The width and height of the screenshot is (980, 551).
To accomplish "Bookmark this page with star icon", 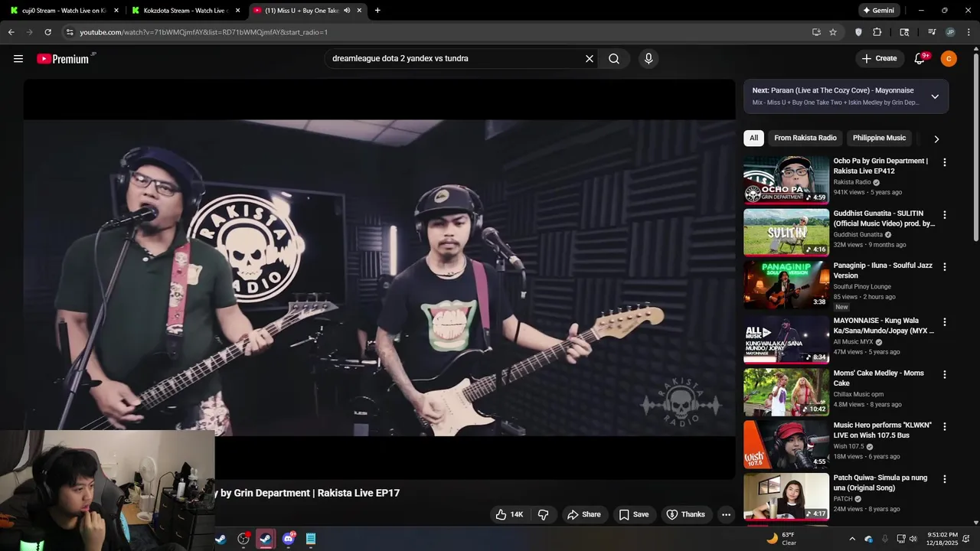I will 833,32.
